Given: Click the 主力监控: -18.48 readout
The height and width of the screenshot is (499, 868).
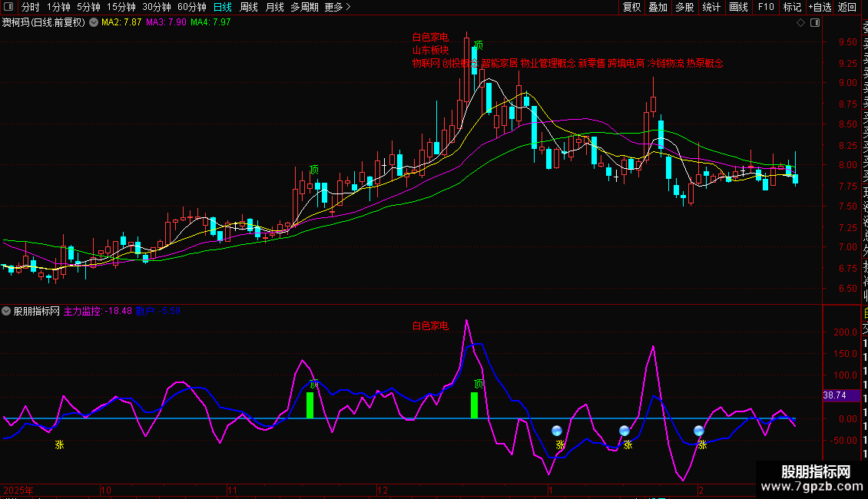Looking at the screenshot, I should [x=98, y=311].
